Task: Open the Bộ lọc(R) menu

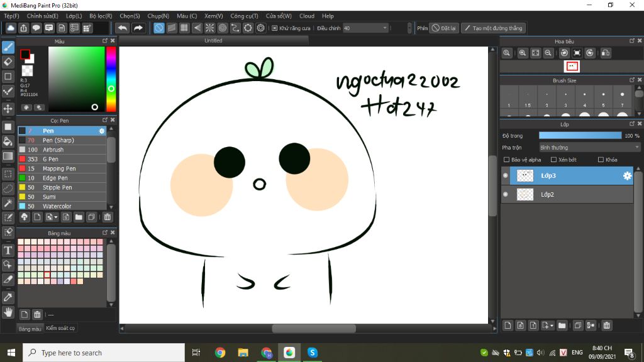Action: 101,16
